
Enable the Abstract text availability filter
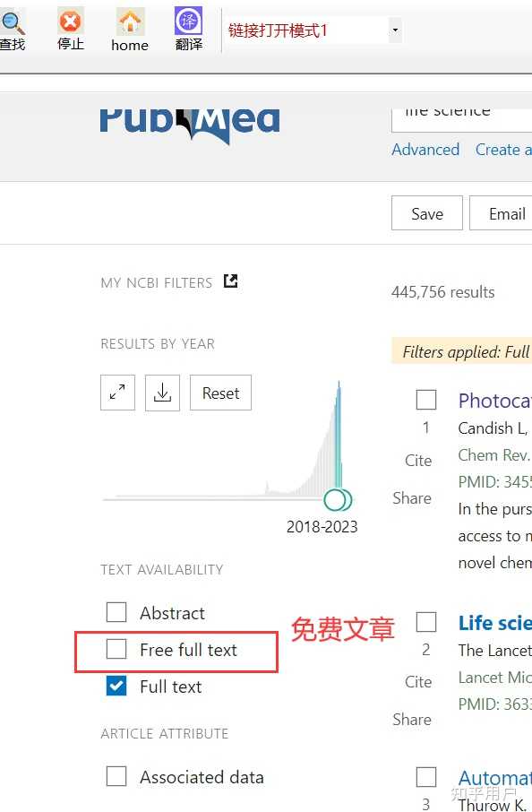[x=116, y=612]
